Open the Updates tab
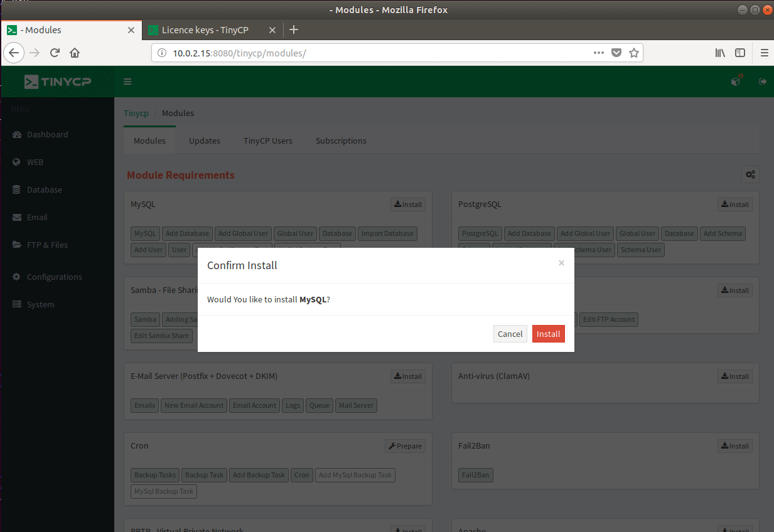 (205, 141)
